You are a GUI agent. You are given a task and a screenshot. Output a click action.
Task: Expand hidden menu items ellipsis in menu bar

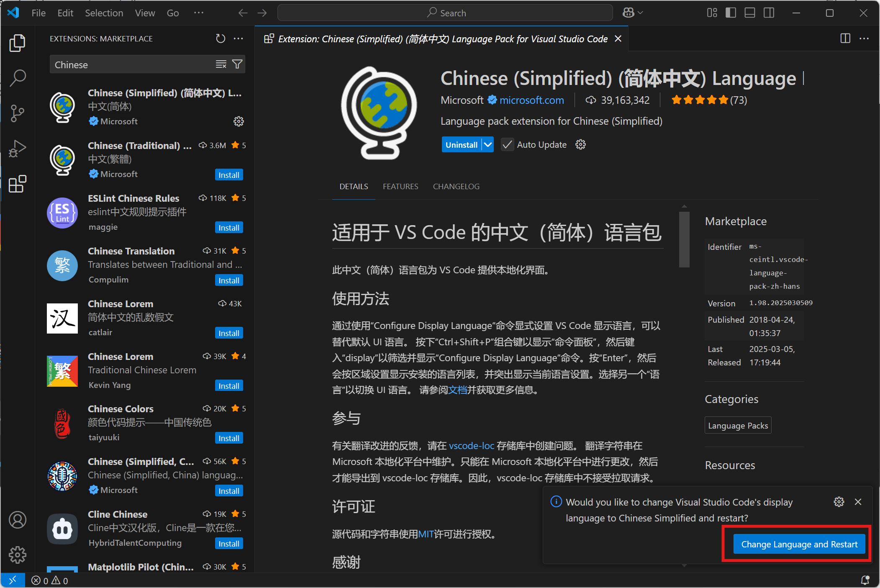[199, 13]
